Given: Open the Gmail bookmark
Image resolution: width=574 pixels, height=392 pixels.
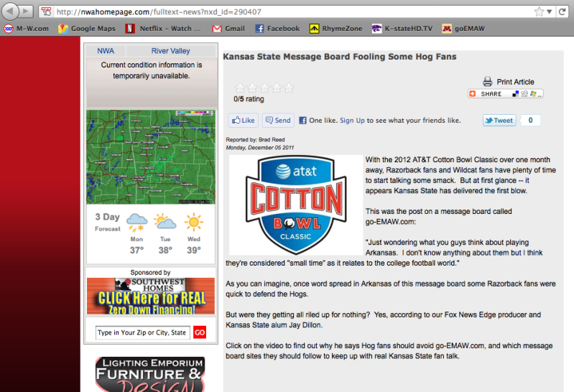Looking at the screenshot, I should pos(228,29).
